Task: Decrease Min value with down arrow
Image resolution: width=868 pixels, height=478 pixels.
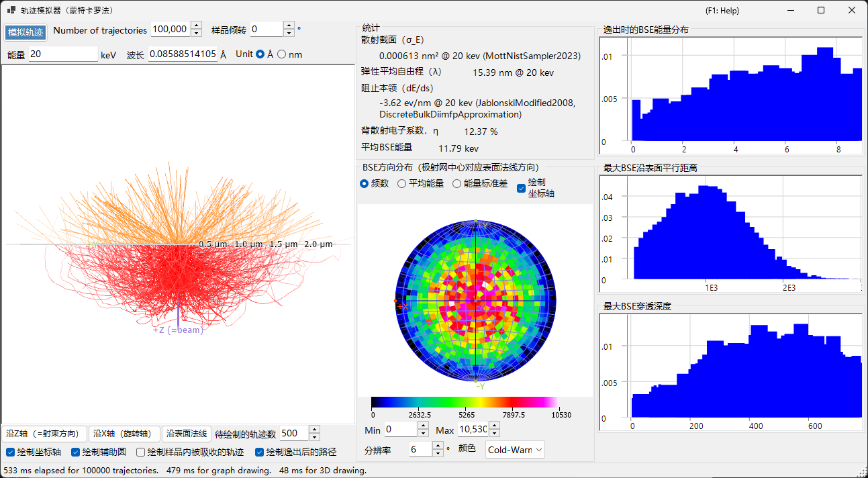Action: (424, 433)
